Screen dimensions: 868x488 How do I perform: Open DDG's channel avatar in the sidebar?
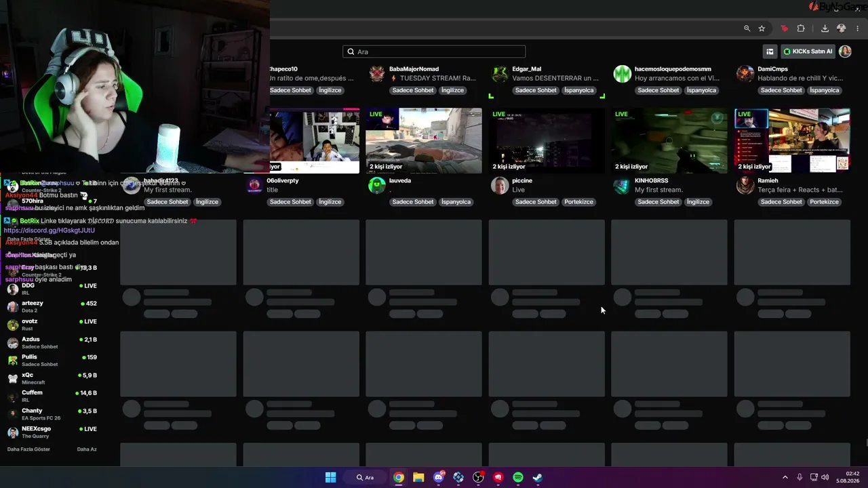(x=13, y=289)
